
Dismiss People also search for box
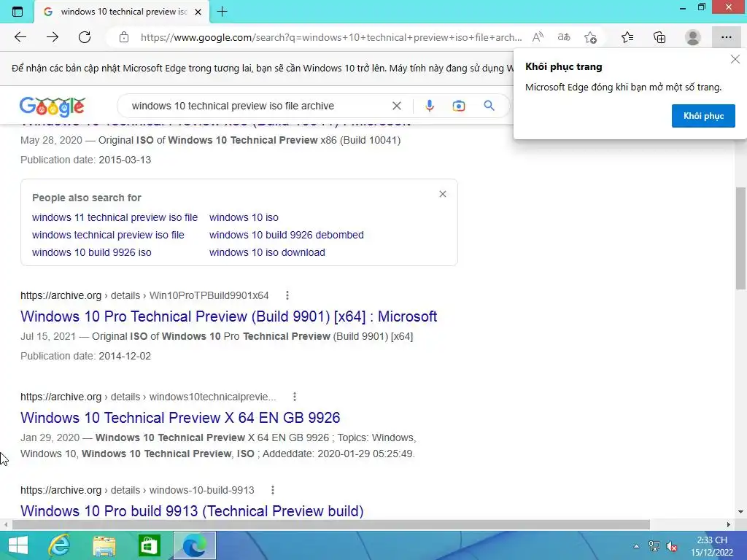(x=443, y=194)
